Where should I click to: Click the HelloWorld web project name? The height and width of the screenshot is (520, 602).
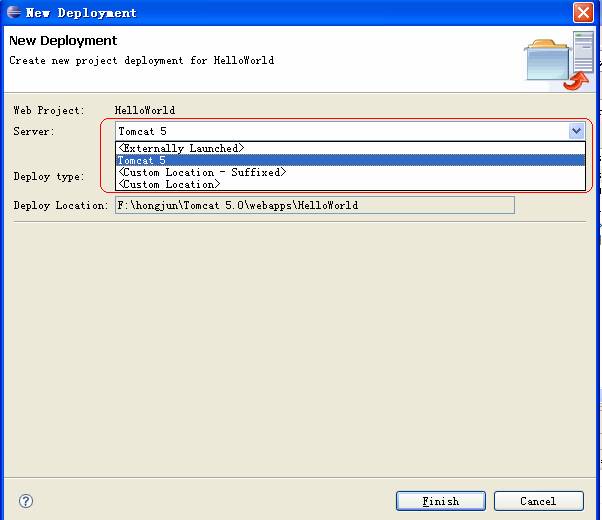pos(145,110)
